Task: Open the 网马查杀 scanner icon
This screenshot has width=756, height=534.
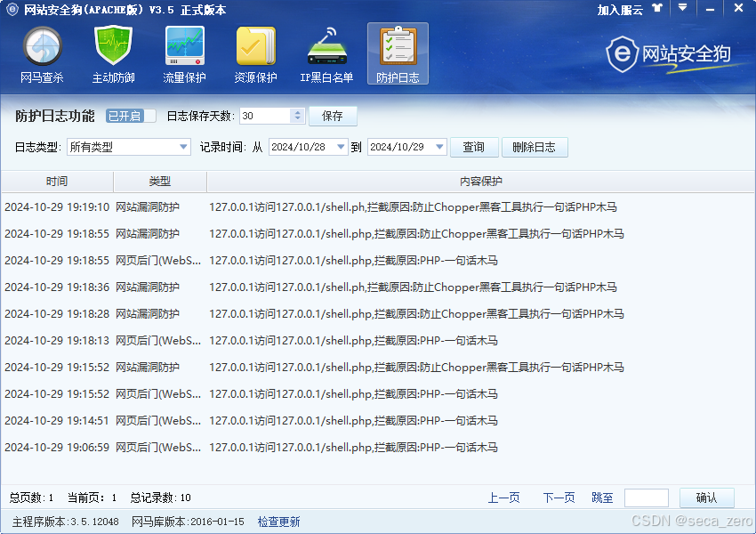Action: pyautogui.click(x=43, y=54)
